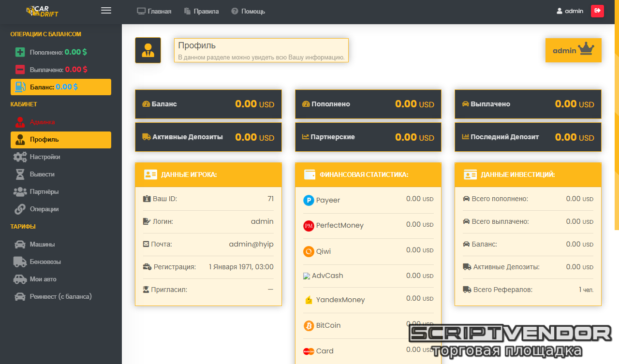619x364 pixels.
Task: Open the Главная page
Action: click(x=154, y=11)
